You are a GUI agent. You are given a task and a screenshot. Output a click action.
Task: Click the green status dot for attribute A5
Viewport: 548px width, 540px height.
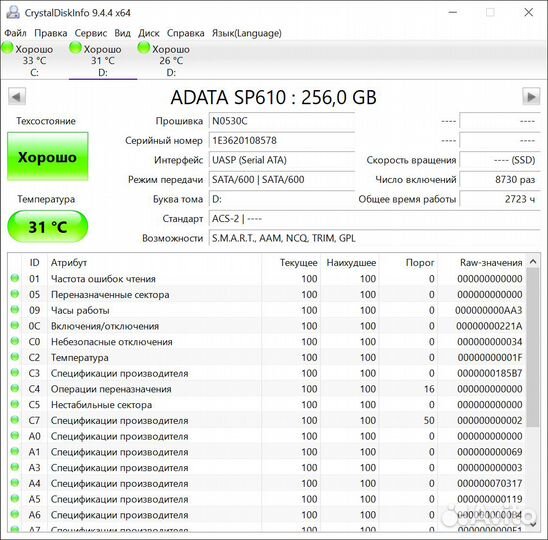(x=15, y=498)
